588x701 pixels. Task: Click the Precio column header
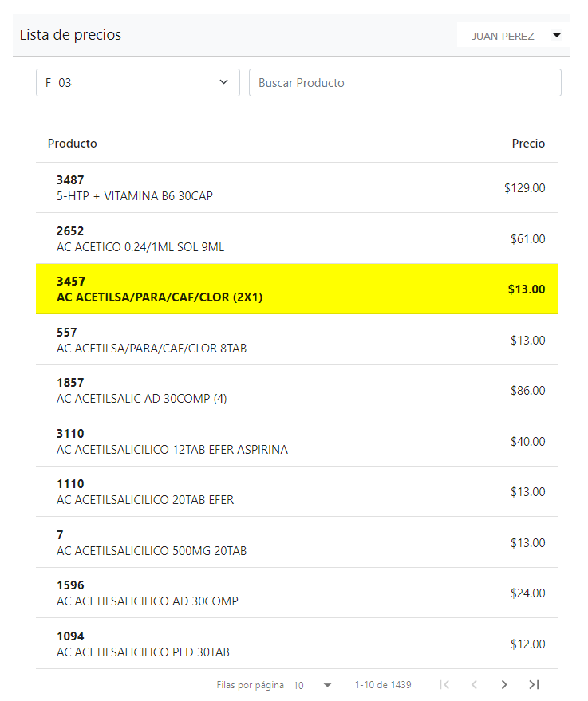(528, 144)
